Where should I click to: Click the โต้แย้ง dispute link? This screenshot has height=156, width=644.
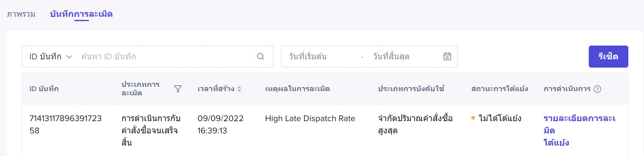[x=556, y=143]
